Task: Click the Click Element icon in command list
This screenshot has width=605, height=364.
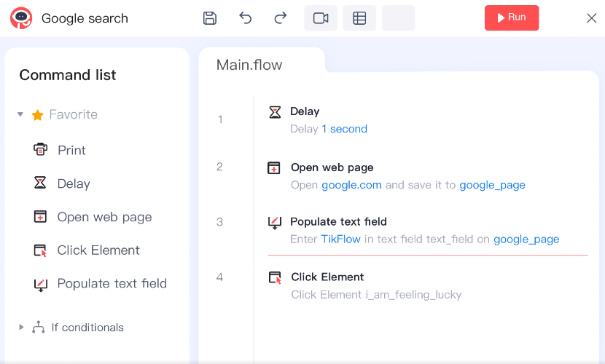Action: (x=40, y=250)
